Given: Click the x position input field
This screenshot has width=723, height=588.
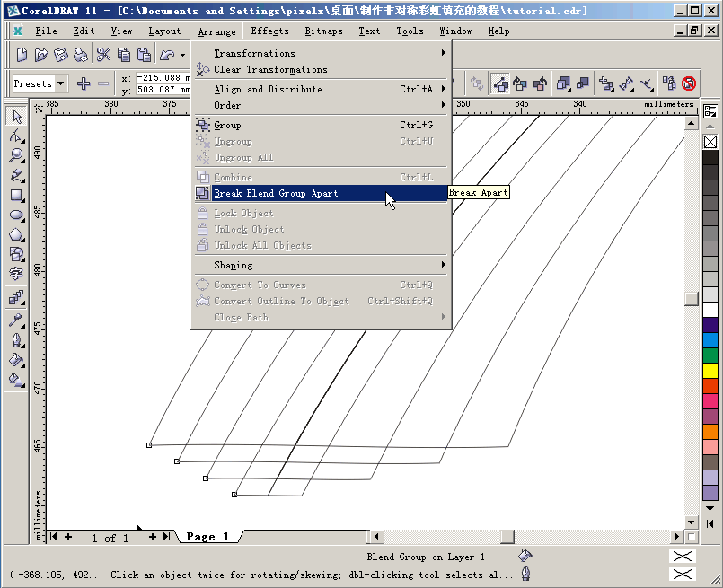Looking at the screenshot, I should (163, 78).
